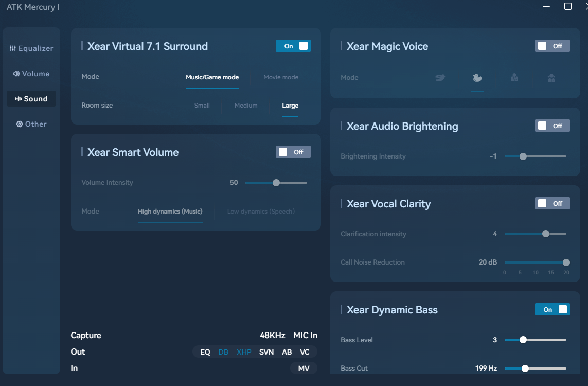The image size is (588, 386).
Task: Open the Equalizer sidebar section
Action: 31,48
